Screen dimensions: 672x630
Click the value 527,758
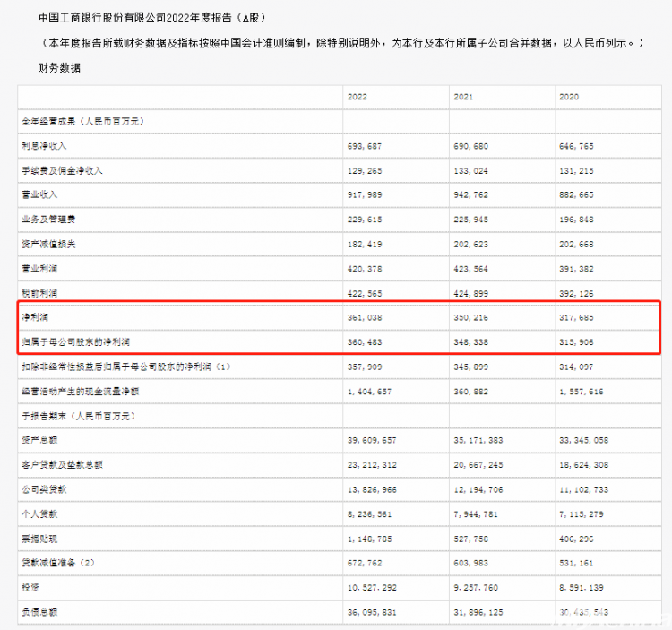(x=470, y=539)
